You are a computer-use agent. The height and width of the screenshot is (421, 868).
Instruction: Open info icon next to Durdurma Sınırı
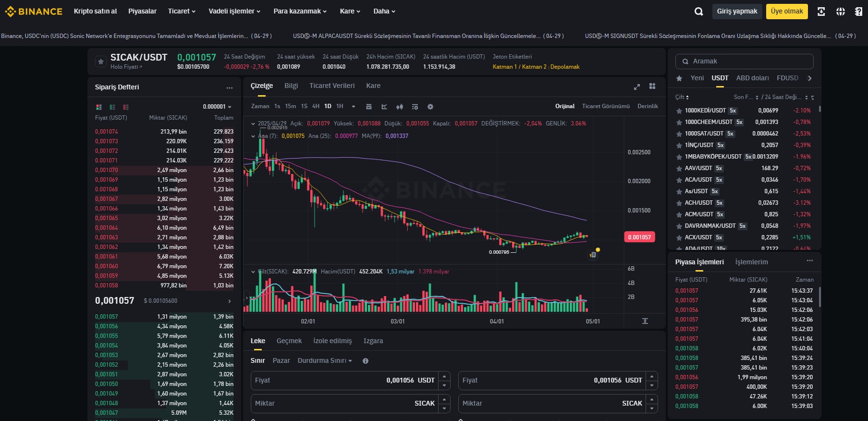[366, 361]
